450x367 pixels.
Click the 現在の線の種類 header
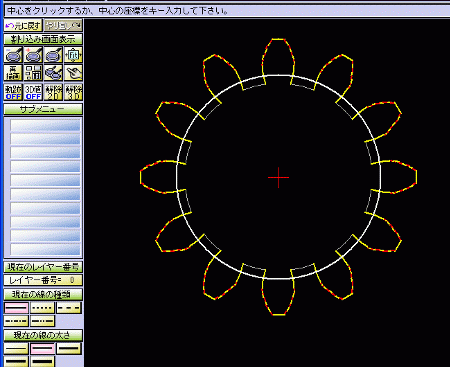(43, 294)
